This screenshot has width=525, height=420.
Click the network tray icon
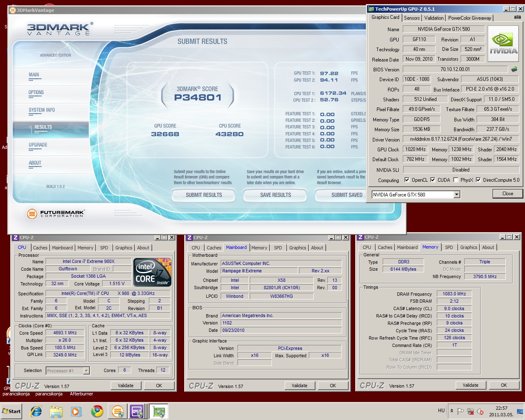[470, 411]
